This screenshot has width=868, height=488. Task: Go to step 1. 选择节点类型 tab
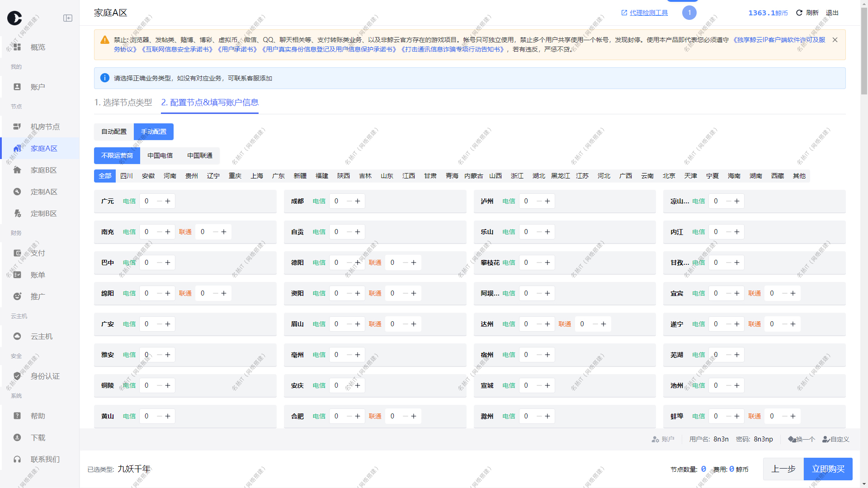(123, 103)
